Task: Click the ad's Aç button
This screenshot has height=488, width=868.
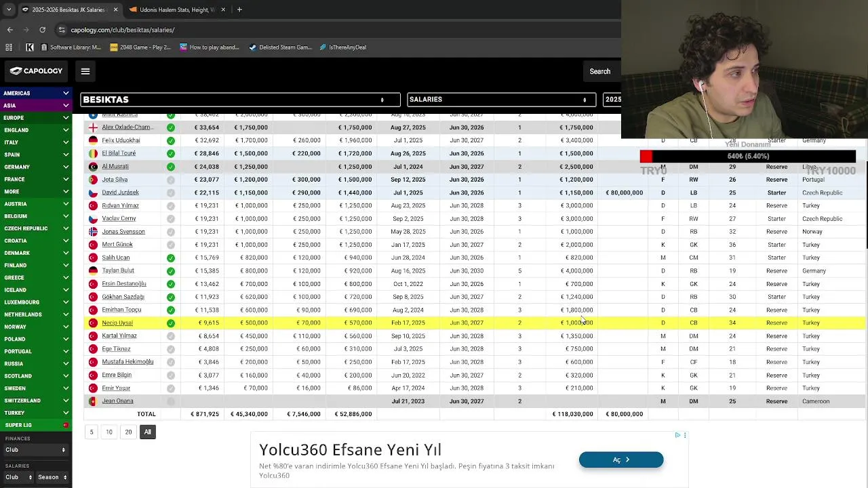Action: point(621,460)
